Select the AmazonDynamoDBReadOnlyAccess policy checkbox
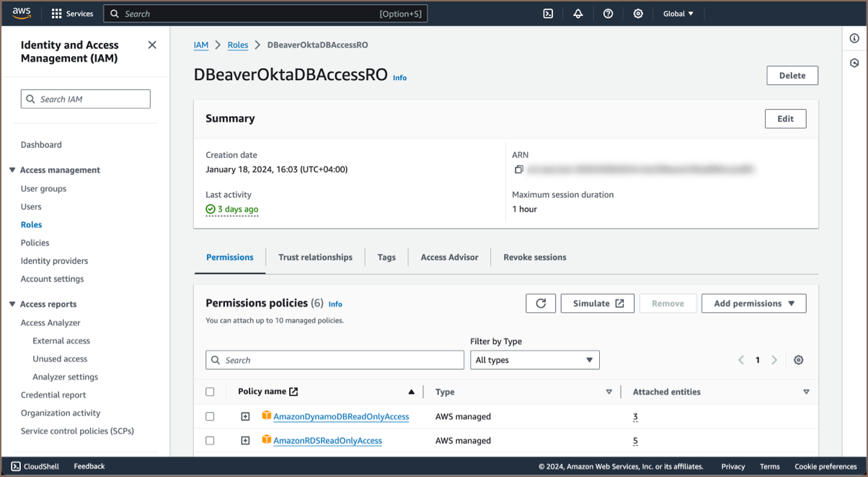Viewport: 868px width, 477px height. point(210,416)
